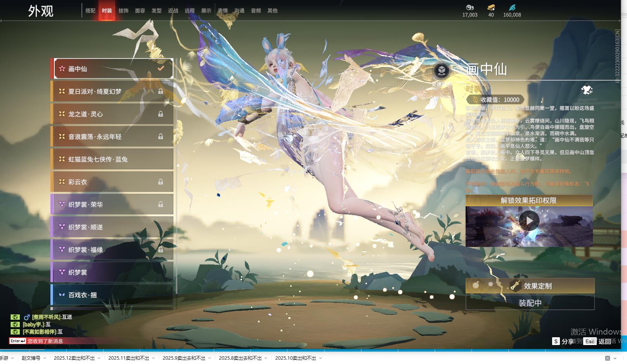Click the lock icon on 夏日派对·绮夏幻梦
This screenshot has width=627, height=364.
point(161,91)
